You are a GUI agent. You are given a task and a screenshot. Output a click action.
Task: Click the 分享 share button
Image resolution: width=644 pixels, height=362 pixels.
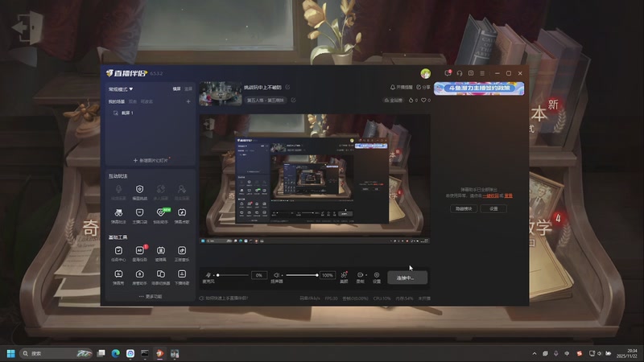[423, 87]
